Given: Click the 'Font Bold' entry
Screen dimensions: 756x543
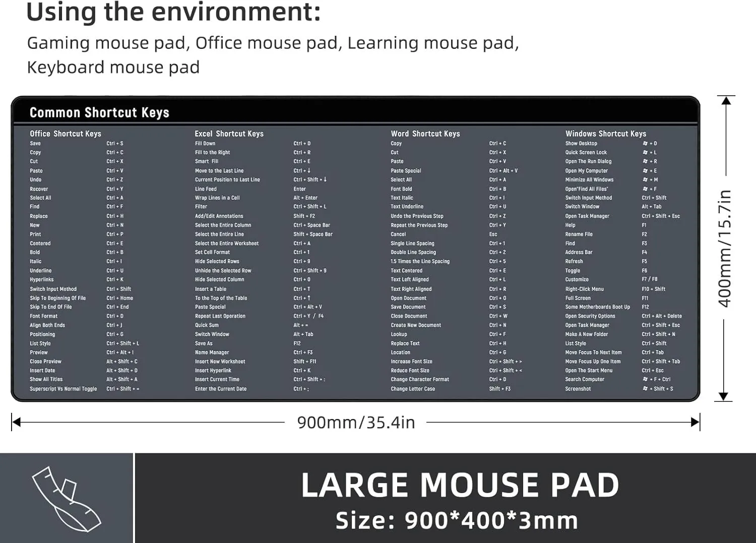Looking at the screenshot, I should coord(401,190).
